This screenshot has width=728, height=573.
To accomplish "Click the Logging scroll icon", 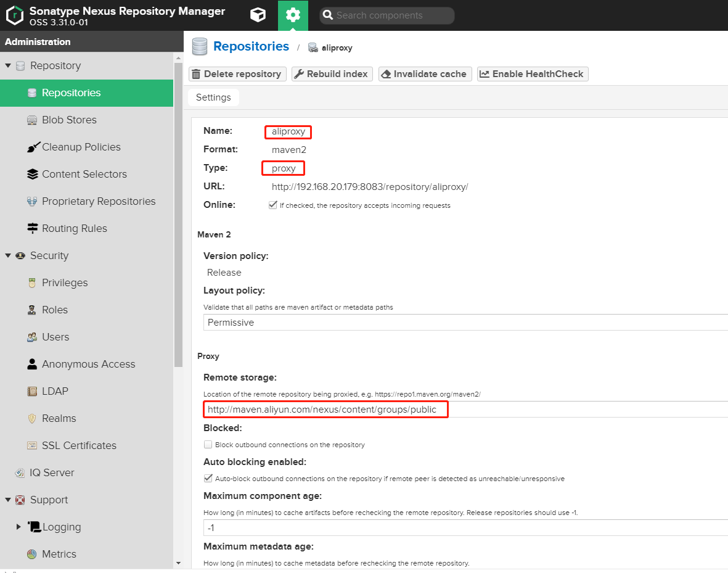I will (35, 527).
